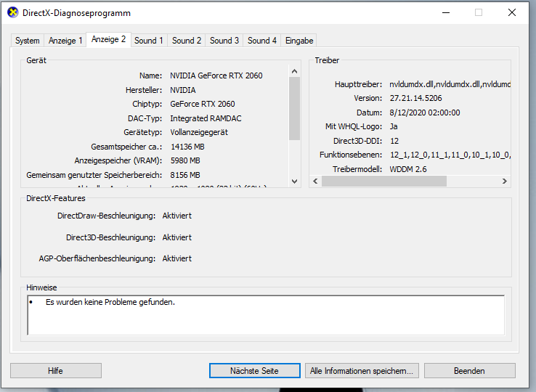
Task: Click Chiptyp value GeForce RTX 2060
Action: 203,104
